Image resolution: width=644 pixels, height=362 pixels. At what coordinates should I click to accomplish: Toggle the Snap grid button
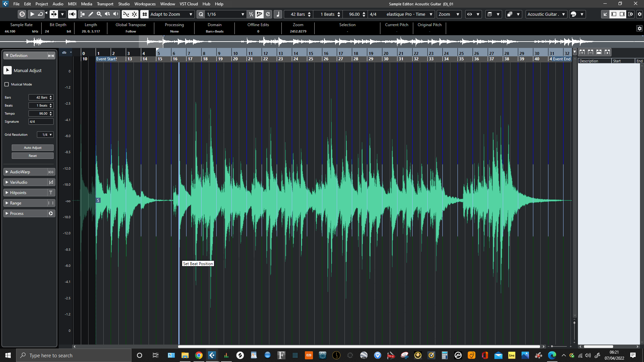(x=145, y=14)
